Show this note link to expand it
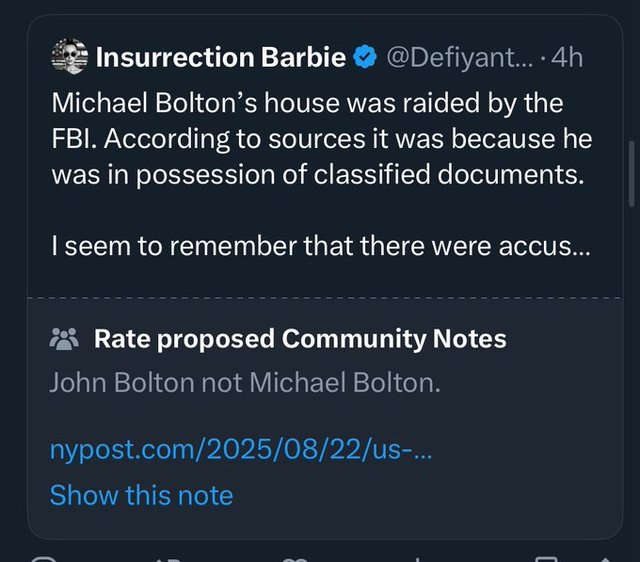The height and width of the screenshot is (562, 640). 141,495
